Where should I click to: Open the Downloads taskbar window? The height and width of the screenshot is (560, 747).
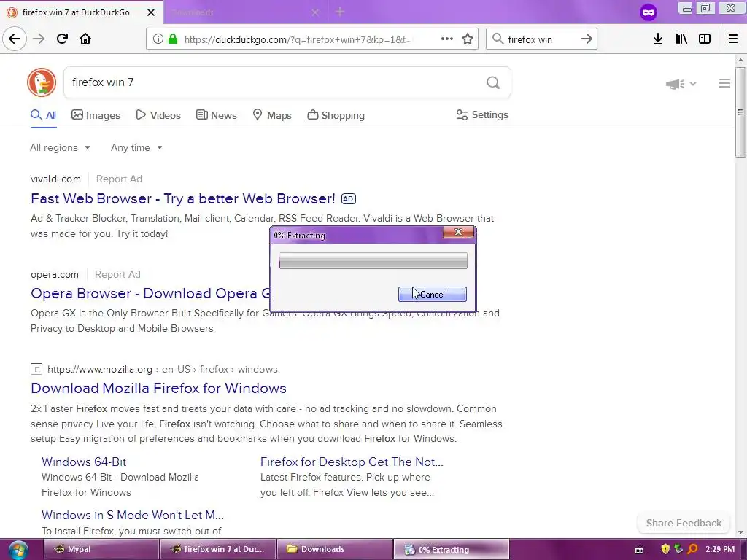pos(334,550)
